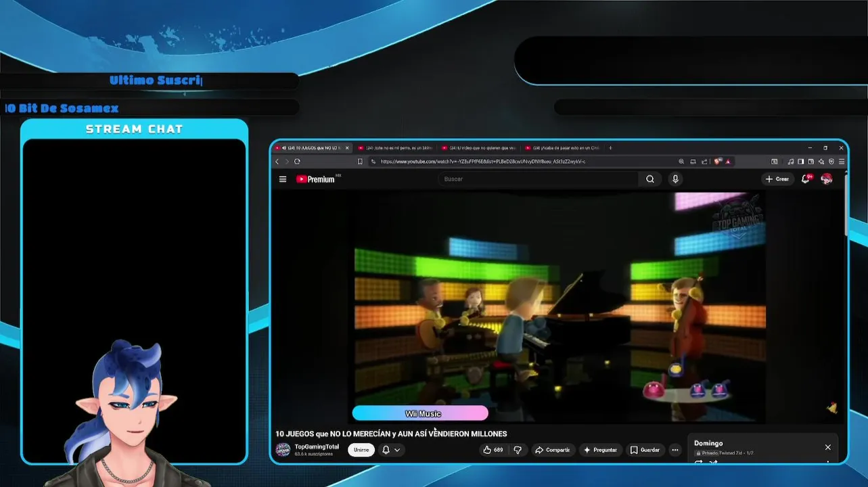Switch to the '10 JUEGOS que NO LO' tab

click(312, 147)
